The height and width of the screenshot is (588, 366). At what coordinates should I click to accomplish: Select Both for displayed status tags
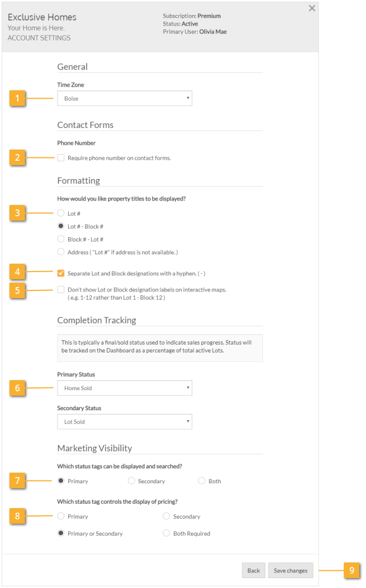click(202, 481)
